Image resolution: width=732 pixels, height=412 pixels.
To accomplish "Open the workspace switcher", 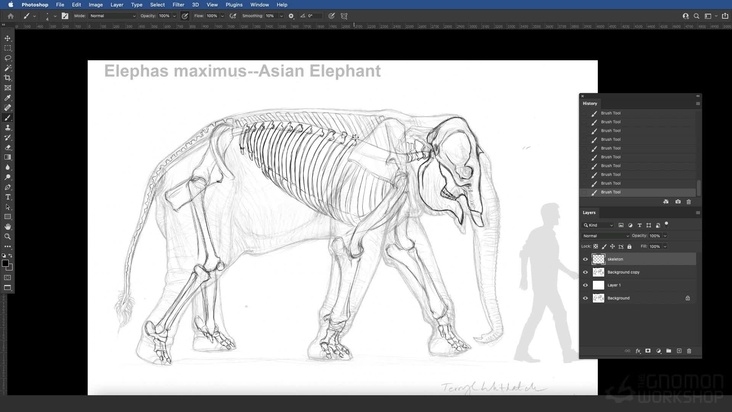I will [x=710, y=16].
